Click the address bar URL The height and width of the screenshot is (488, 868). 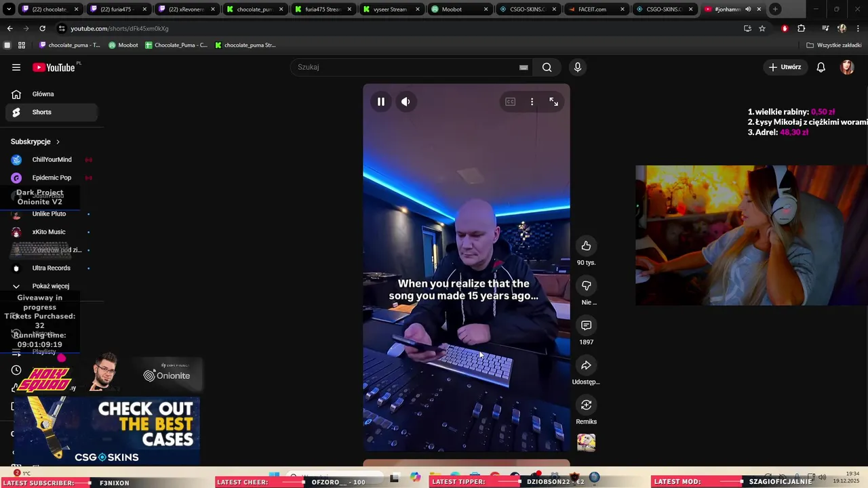click(x=119, y=28)
